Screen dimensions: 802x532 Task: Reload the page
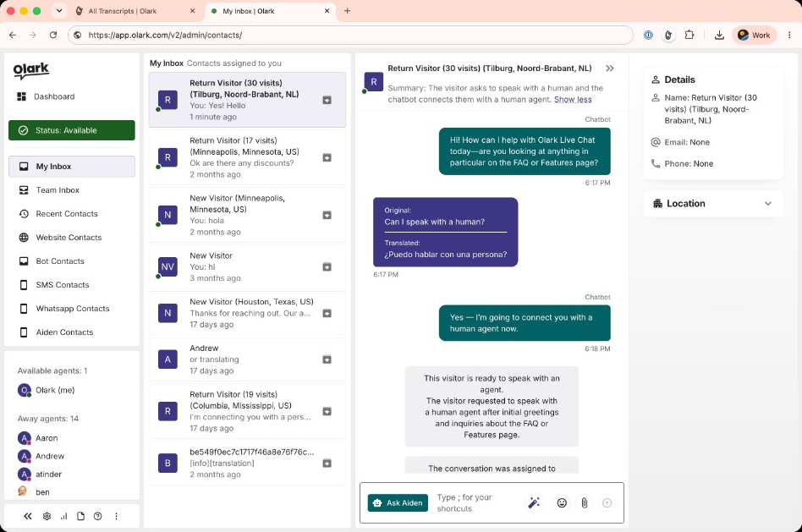pyautogui.click(x=52, y=35)
